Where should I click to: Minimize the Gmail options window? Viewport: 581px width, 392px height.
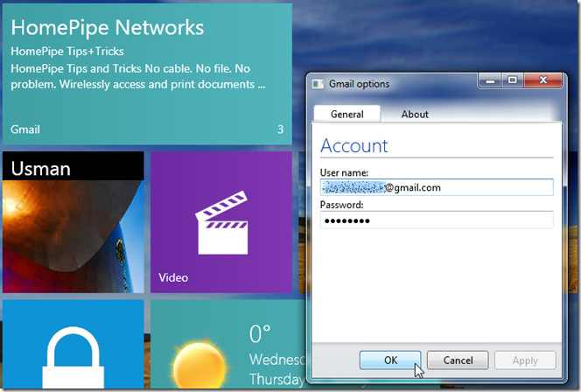490,80
